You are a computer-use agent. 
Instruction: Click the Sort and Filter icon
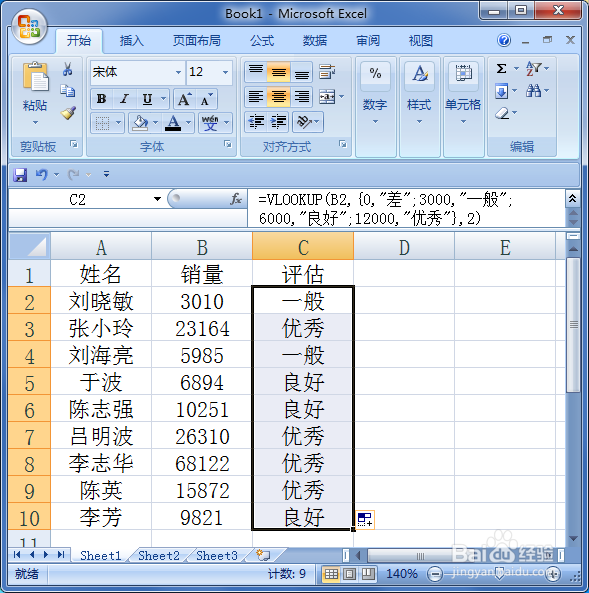pyautogui.click(x=533, y=68)
